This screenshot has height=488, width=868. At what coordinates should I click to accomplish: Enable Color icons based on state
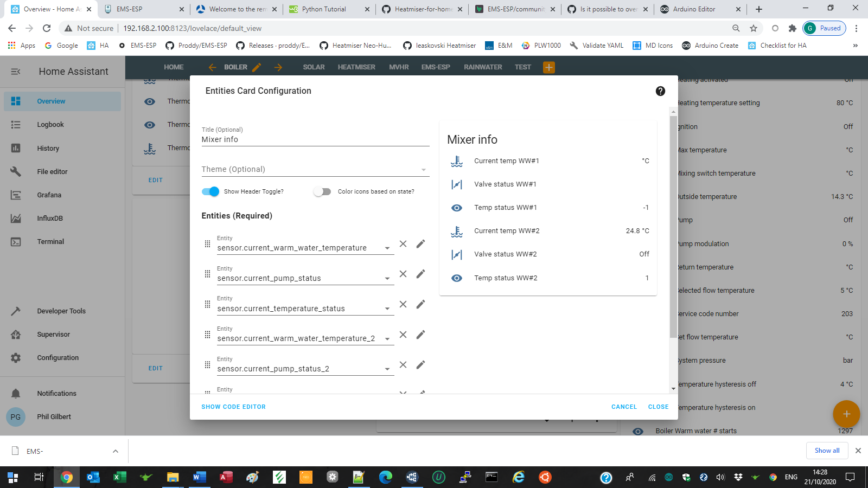(x=322, y=191)
